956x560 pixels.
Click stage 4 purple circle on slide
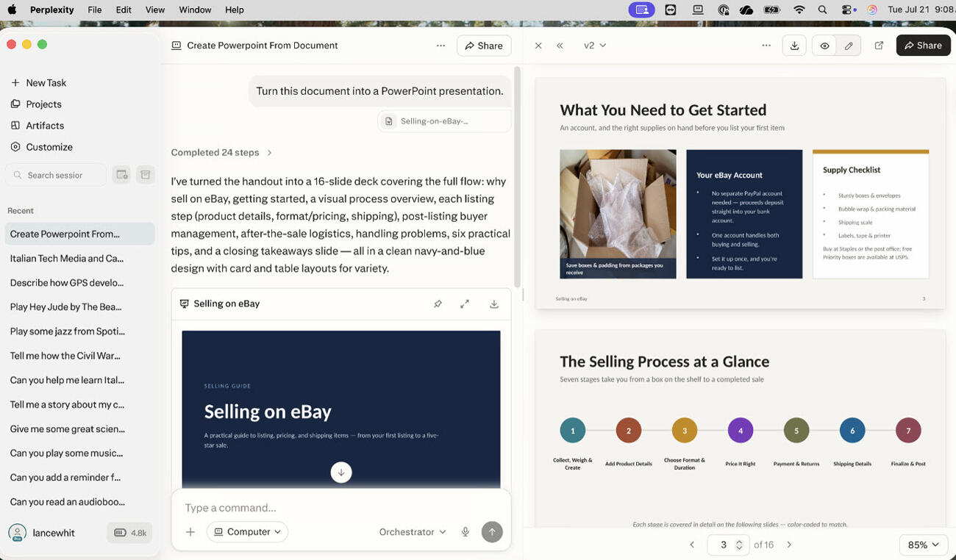(741, 431)
